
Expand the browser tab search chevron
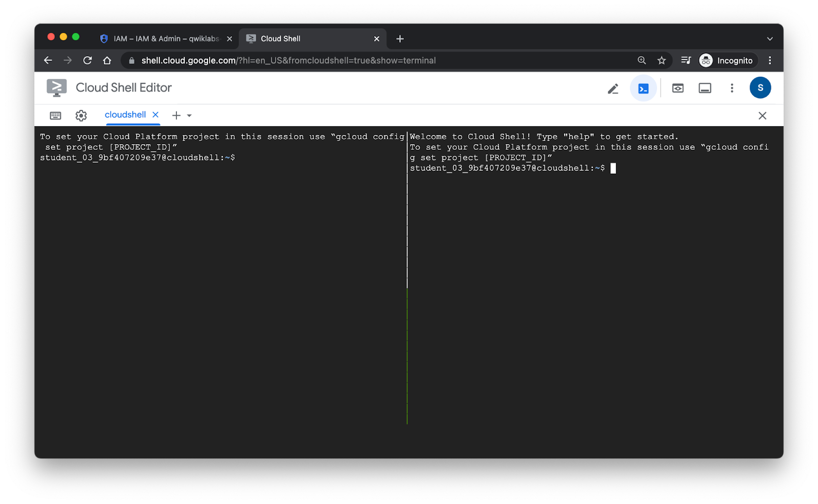[769, 39]
